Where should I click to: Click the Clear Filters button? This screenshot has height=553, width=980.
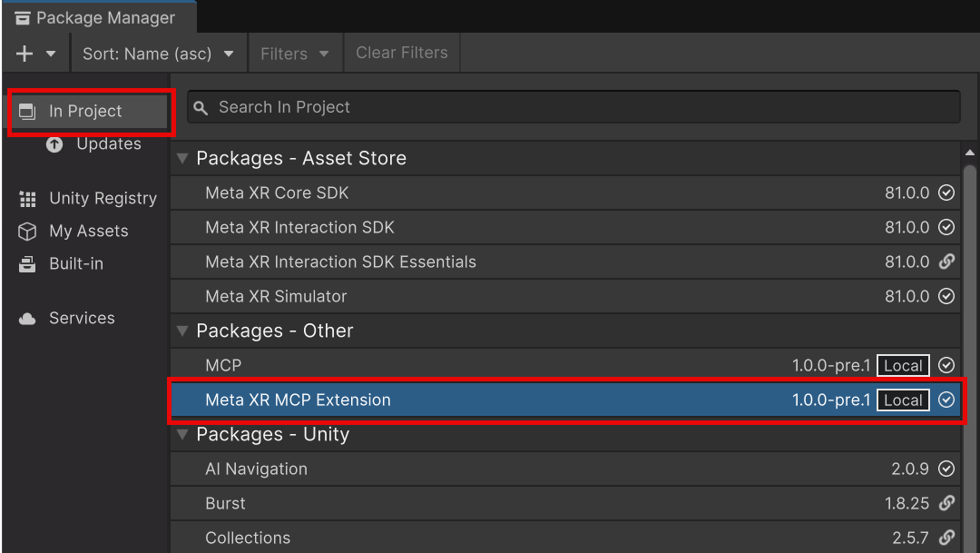point(402,54)
